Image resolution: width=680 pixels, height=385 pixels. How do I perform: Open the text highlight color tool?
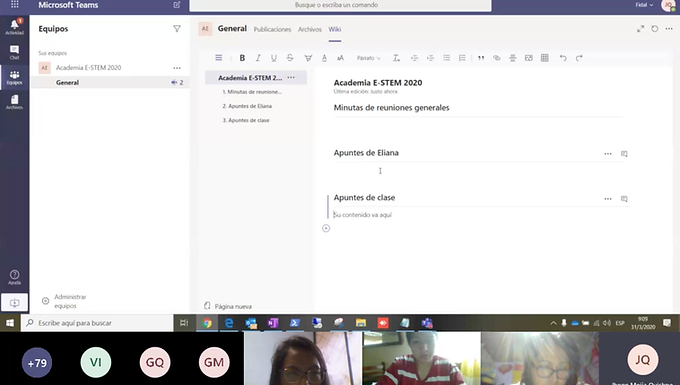pos(308,58)
